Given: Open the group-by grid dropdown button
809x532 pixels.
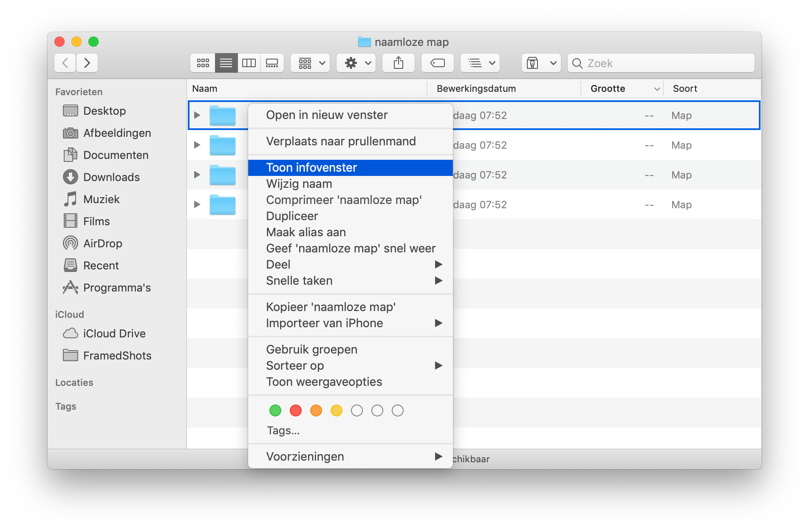Looking at the screenshot, I should tap(311, 63).
